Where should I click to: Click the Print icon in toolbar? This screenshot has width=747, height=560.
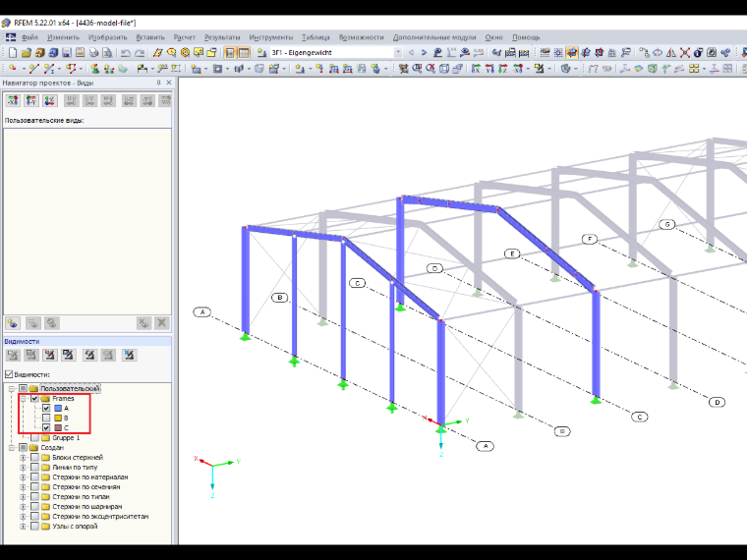pos(93,53)
